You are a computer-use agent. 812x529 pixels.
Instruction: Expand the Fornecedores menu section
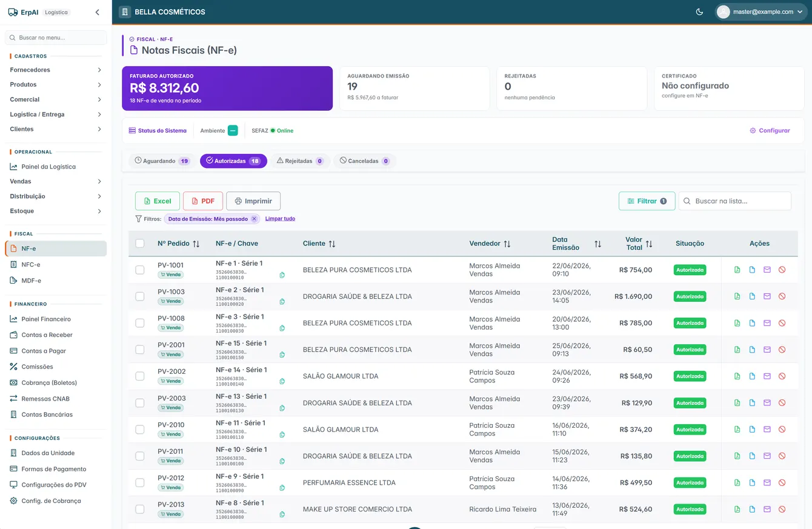tap(56, 70)
